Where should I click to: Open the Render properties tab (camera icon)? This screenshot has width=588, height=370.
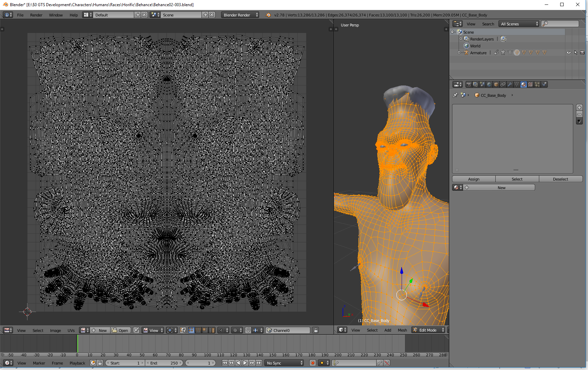click(x=469, y=84)
